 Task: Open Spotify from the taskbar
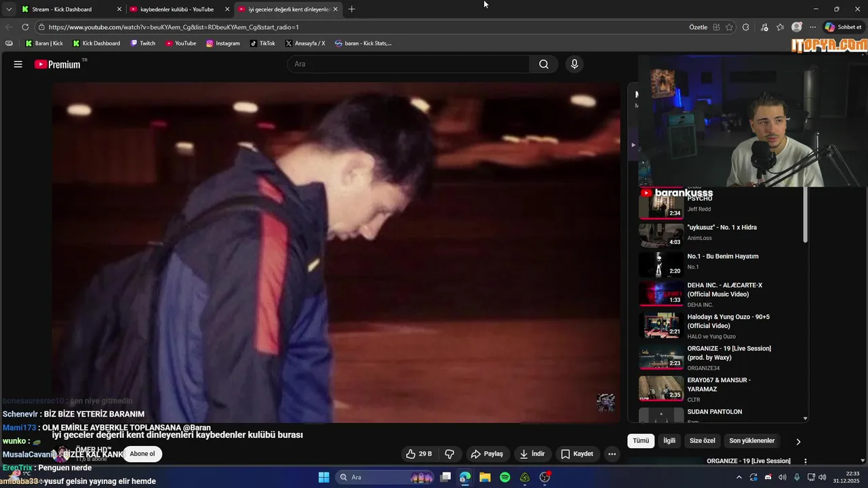[505, 477]
